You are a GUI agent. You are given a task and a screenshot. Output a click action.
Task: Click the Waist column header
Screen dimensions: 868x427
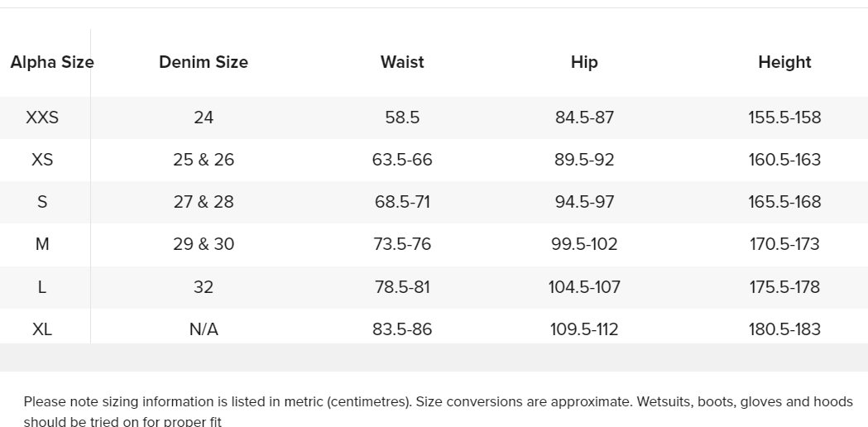pos(402,62)
